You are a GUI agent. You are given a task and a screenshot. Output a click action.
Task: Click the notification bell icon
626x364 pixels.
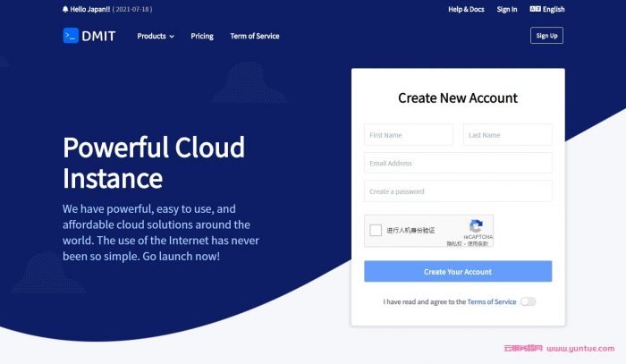click(65, 10)
